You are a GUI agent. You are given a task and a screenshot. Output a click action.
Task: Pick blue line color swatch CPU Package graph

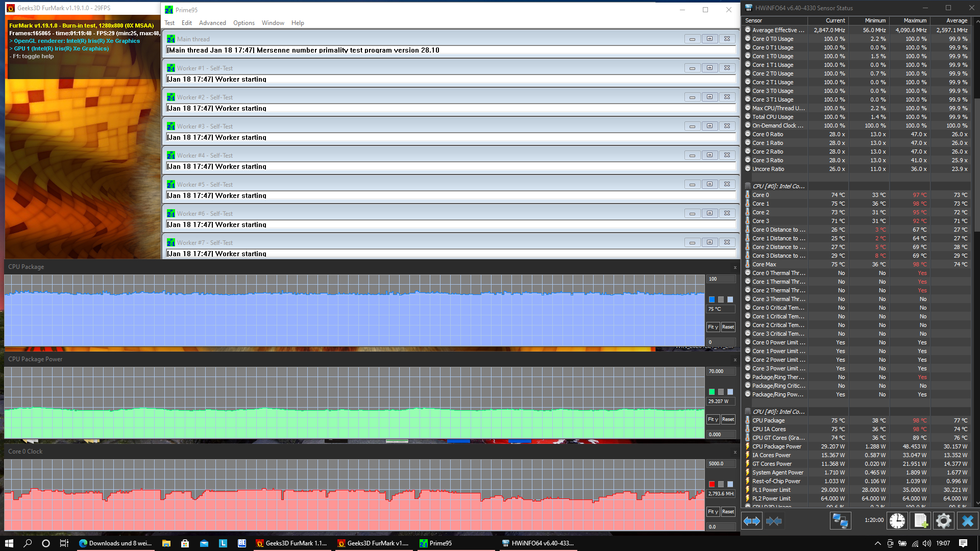click(x=712, y=299)
